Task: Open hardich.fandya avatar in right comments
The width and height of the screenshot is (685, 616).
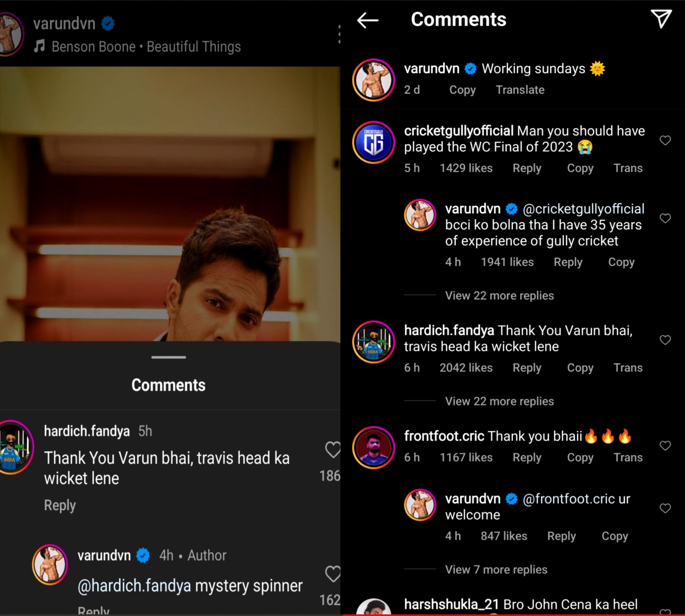Action: 373,342
